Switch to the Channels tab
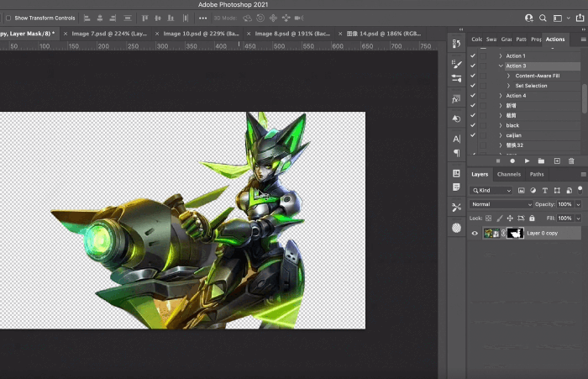This screenshot has height=379, width=588. coord(509,174)
